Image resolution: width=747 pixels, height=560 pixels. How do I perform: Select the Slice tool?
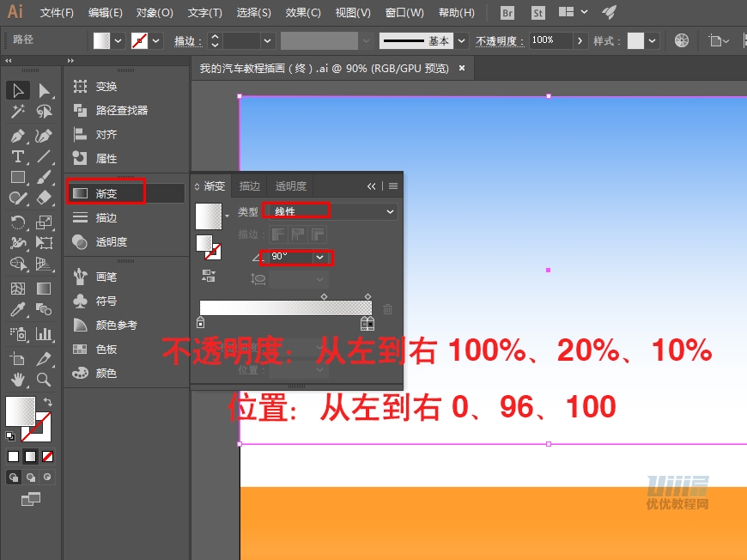coord(44,358)
